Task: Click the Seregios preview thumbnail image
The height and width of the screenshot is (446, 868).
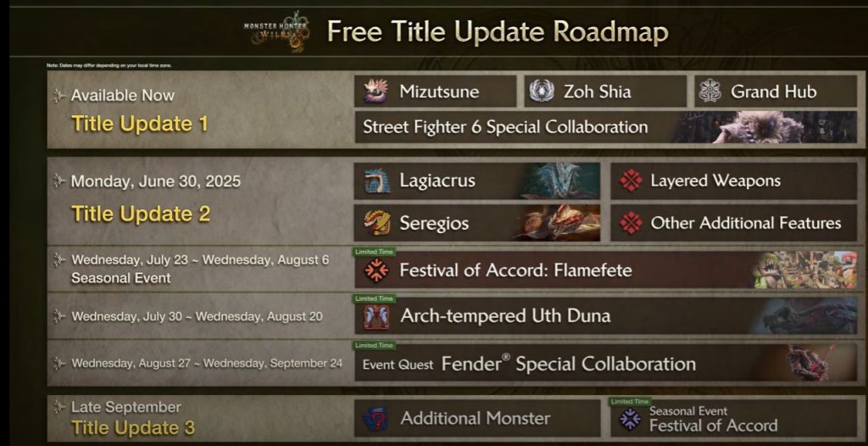Action: click(x=558, y=223)
